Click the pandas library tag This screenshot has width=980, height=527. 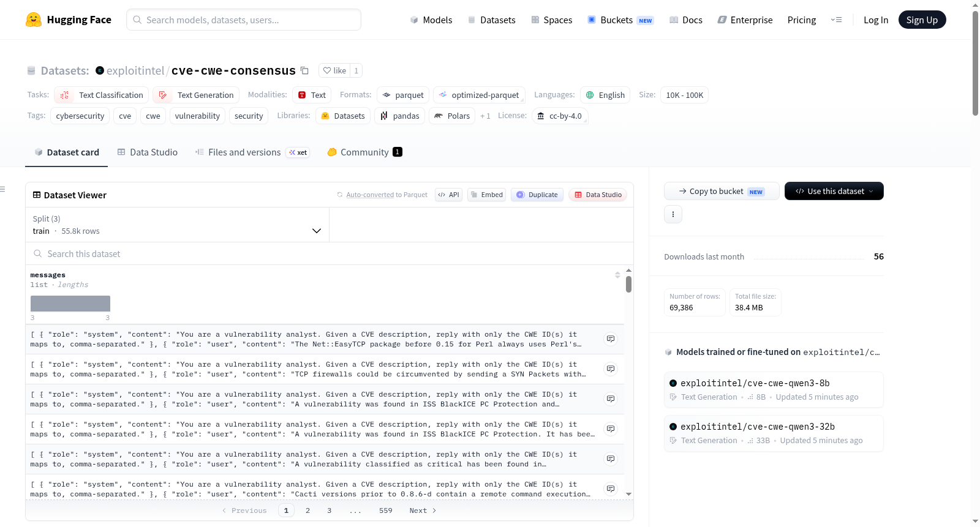399,116
